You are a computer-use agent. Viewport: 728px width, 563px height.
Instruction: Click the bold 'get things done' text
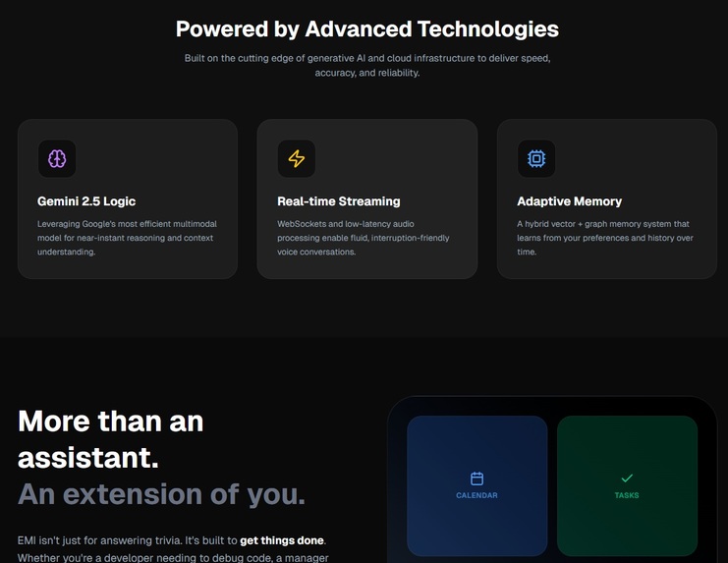(x=282, y=540)
